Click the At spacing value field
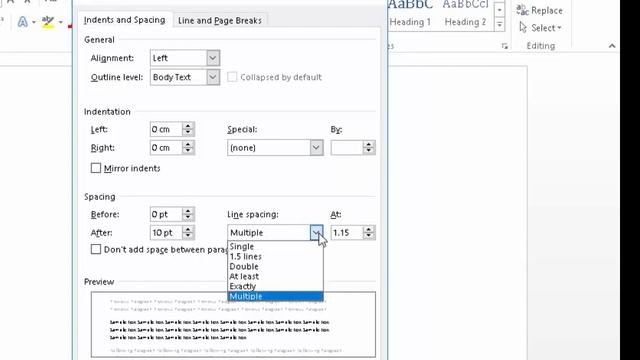Viewport: 640px width, 360px height. point(347,233)
